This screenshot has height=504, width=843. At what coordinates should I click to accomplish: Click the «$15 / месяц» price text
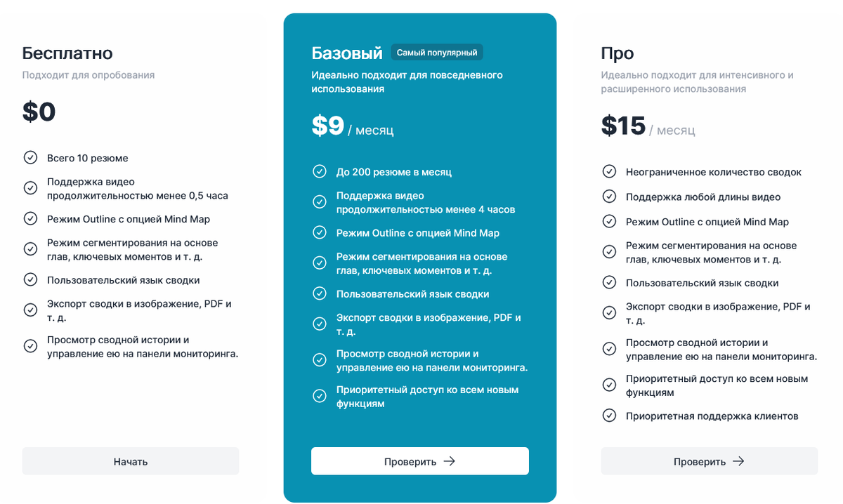[x=647, y=128]
